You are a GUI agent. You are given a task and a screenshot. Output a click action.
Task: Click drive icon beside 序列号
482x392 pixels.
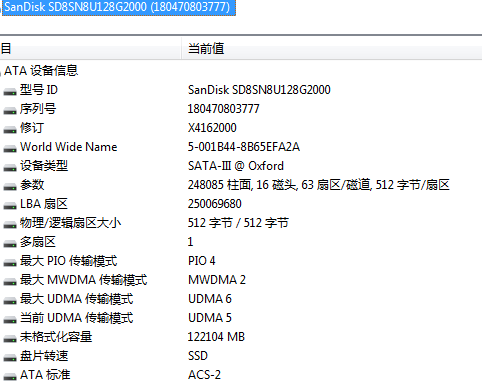click(10, 110)
